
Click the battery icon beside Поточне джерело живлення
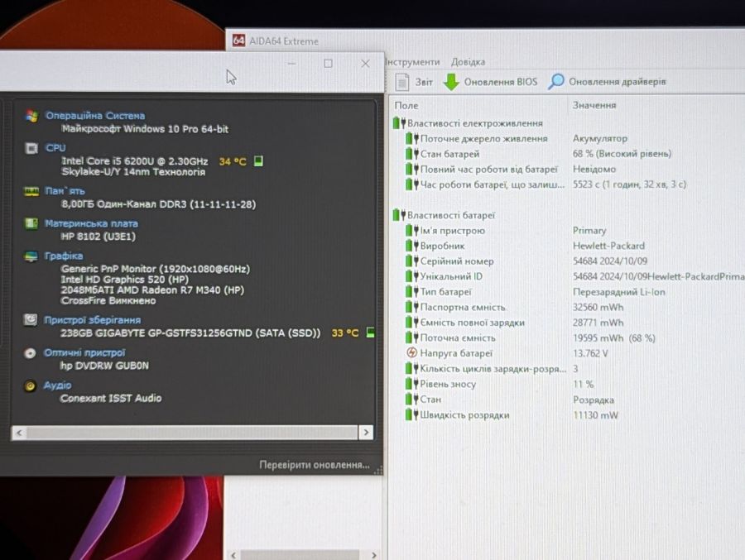click(412, 138)
